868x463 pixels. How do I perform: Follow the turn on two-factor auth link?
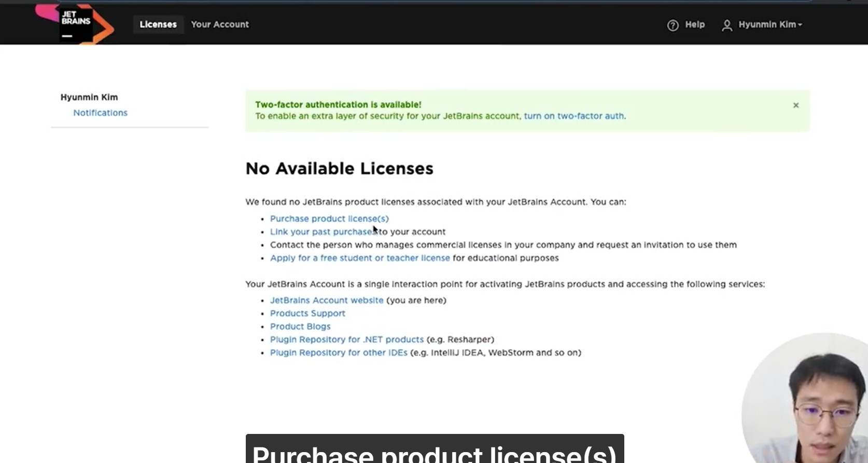[574, 116]
